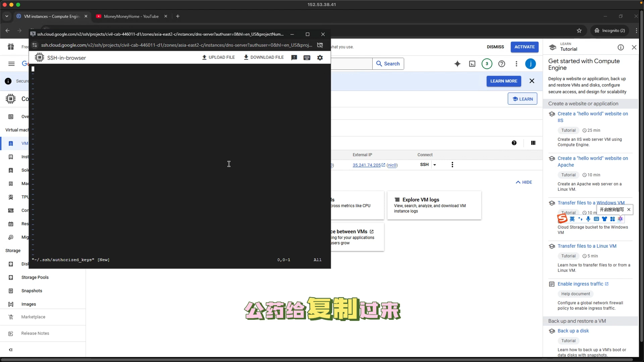Expand the SSH connection options dropdown
The width and height of the screenshot is (644, 362).
[x=435, y=165]
